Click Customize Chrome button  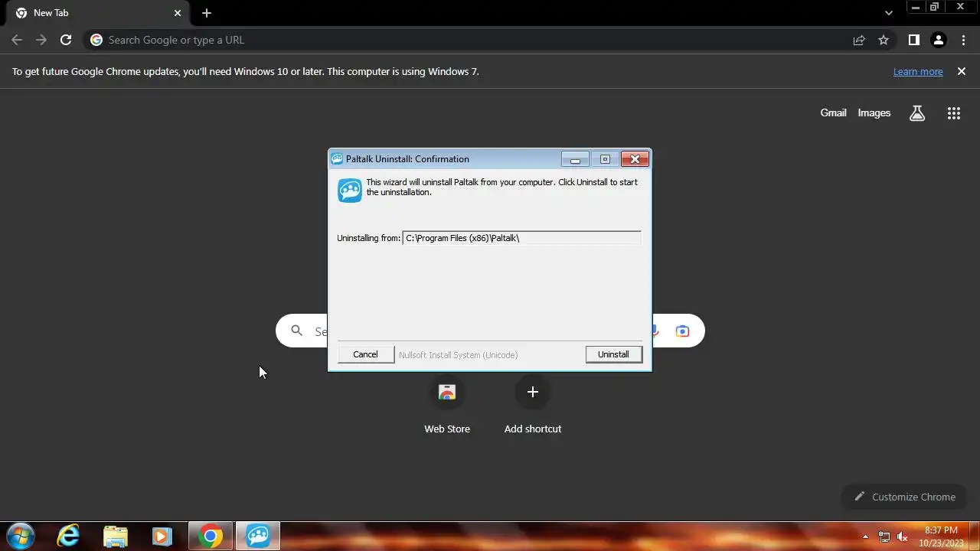point(905,497)
